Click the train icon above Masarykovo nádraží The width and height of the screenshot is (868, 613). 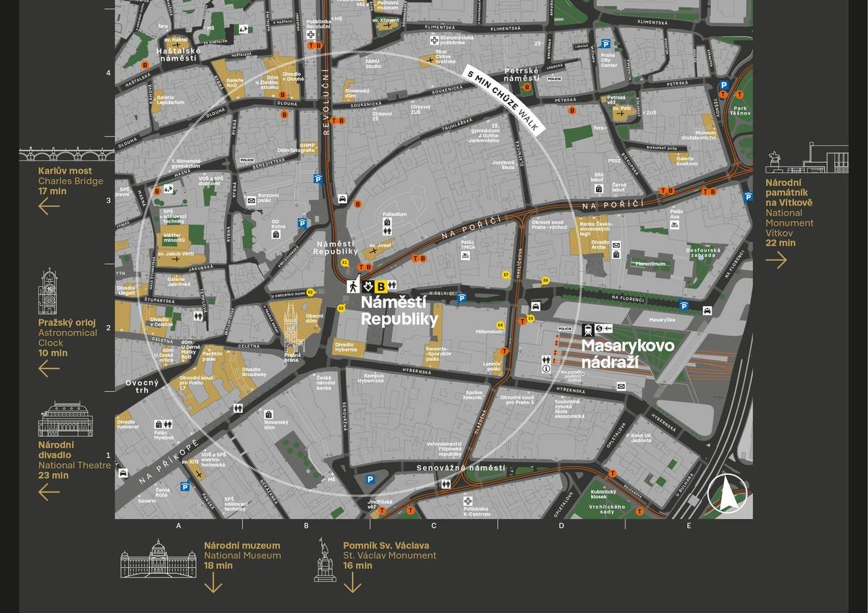588,330
